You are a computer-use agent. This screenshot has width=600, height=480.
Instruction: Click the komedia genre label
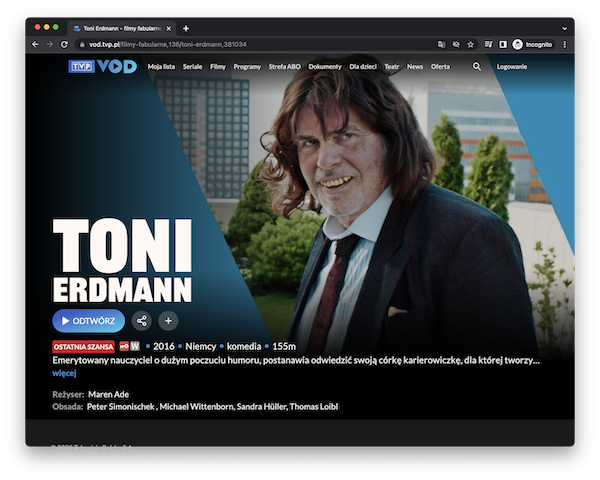[x=244, y=346]
